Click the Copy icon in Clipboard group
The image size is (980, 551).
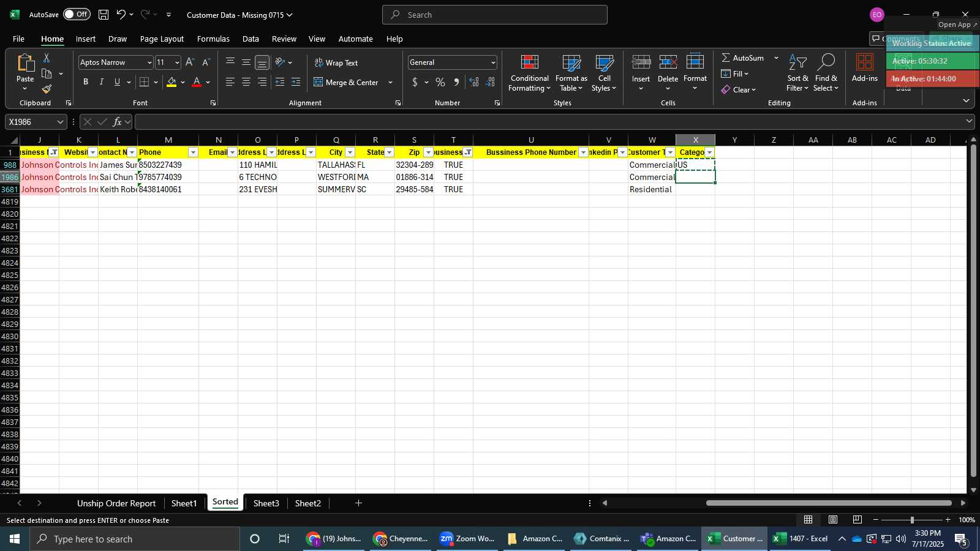click(47, 73)
